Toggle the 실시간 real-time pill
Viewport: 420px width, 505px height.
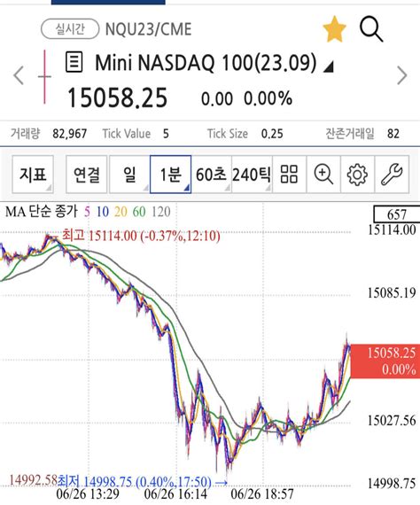tap(70, 29)
